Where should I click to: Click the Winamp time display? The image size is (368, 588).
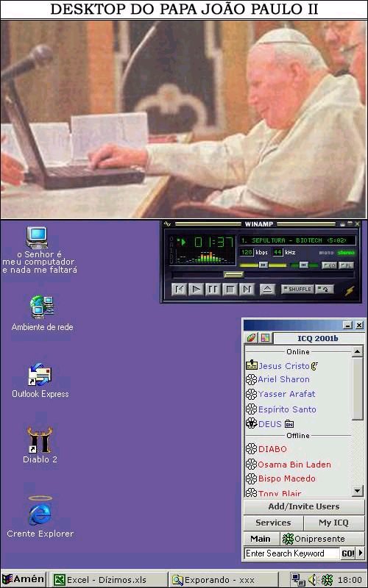pos(214,243)
